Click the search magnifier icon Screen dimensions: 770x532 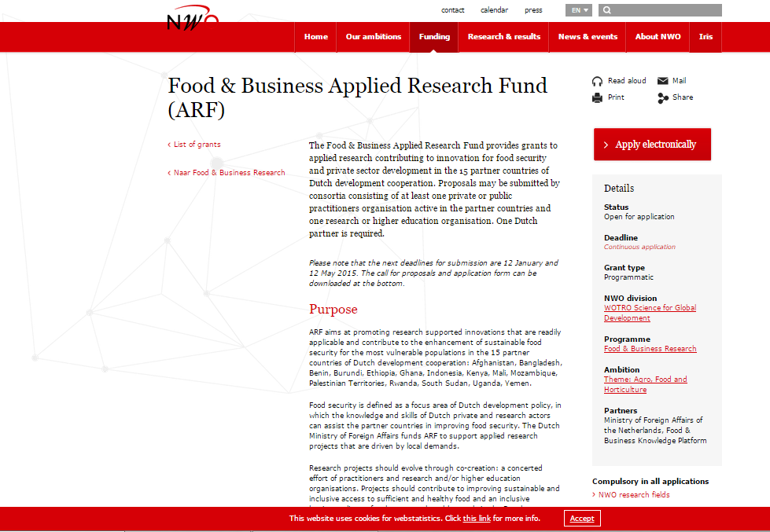[x=607, y=11]
